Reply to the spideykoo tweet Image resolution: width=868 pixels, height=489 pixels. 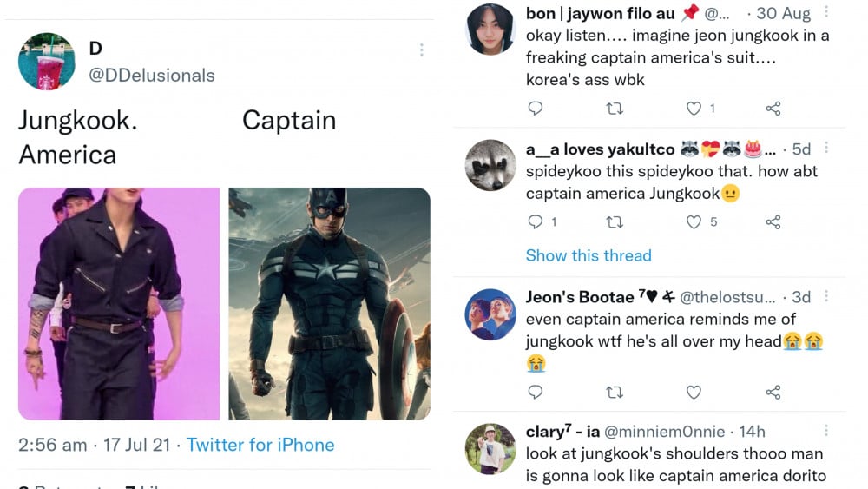click(536, 222)
